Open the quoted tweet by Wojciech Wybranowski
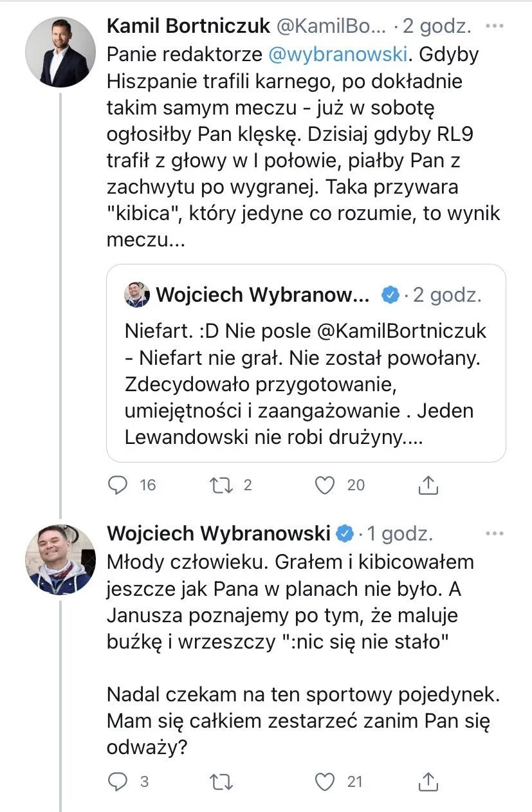Screen dimensions: 532x812 click(x=306, y=363)
